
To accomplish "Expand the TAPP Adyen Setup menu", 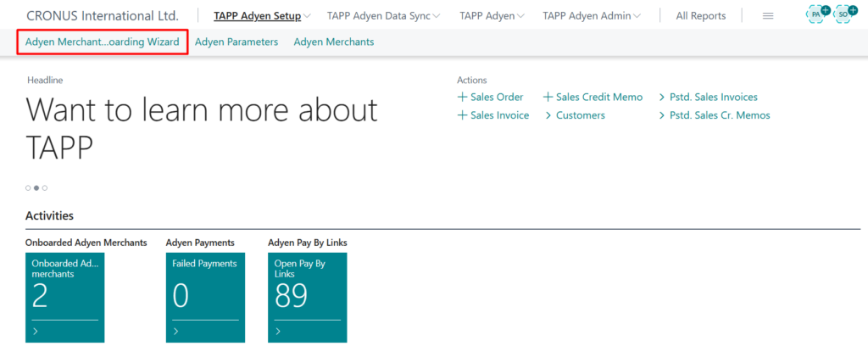I will click(262, 16).
